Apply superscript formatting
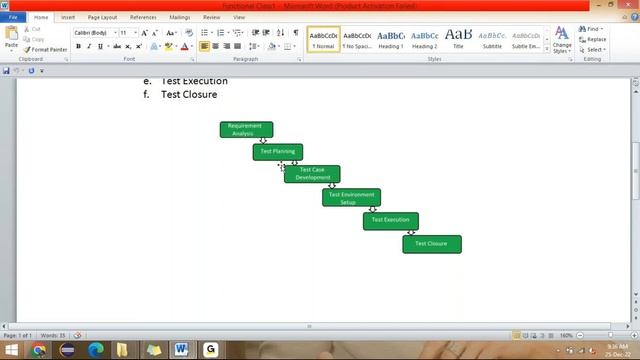 [139, 47]
